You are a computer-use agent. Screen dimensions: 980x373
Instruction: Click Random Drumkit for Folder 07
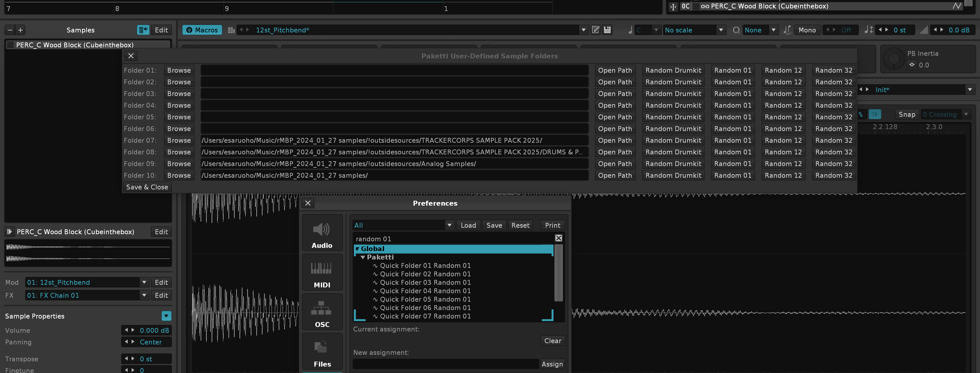pyautogui.click(x=673, y=140)
